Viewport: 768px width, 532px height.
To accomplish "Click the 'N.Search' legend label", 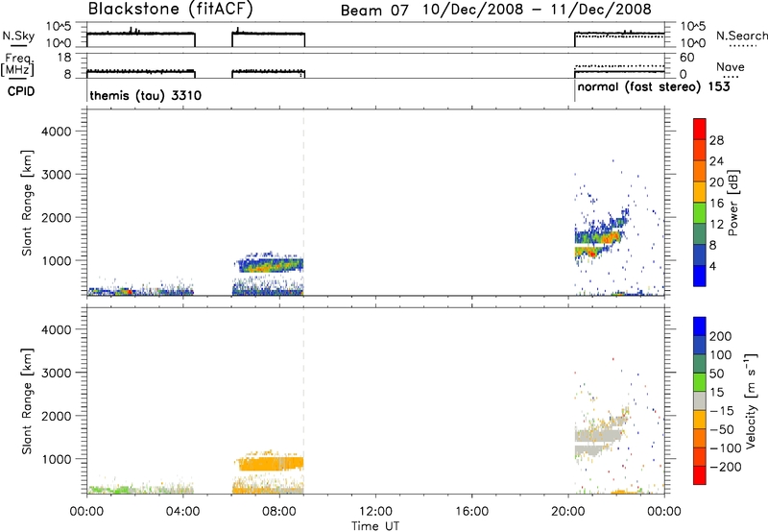I will coord(741,36).
